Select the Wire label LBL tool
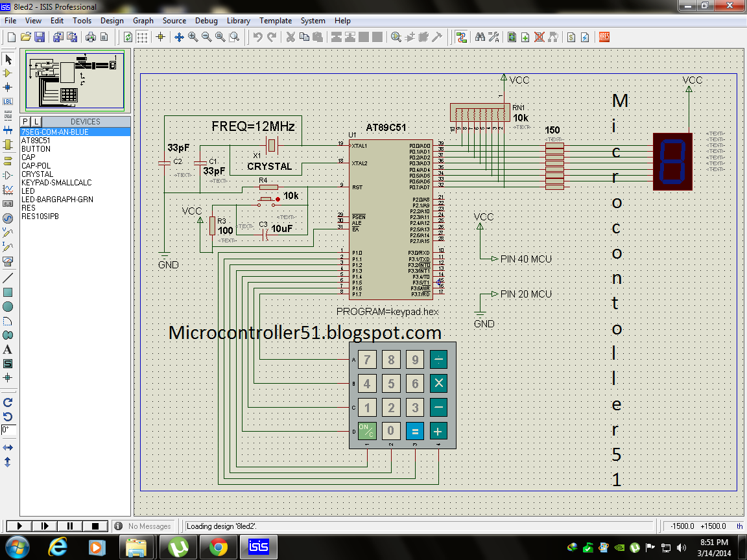Image resolution: width=747 pixels, height=560 pixels. click(8, 101)
